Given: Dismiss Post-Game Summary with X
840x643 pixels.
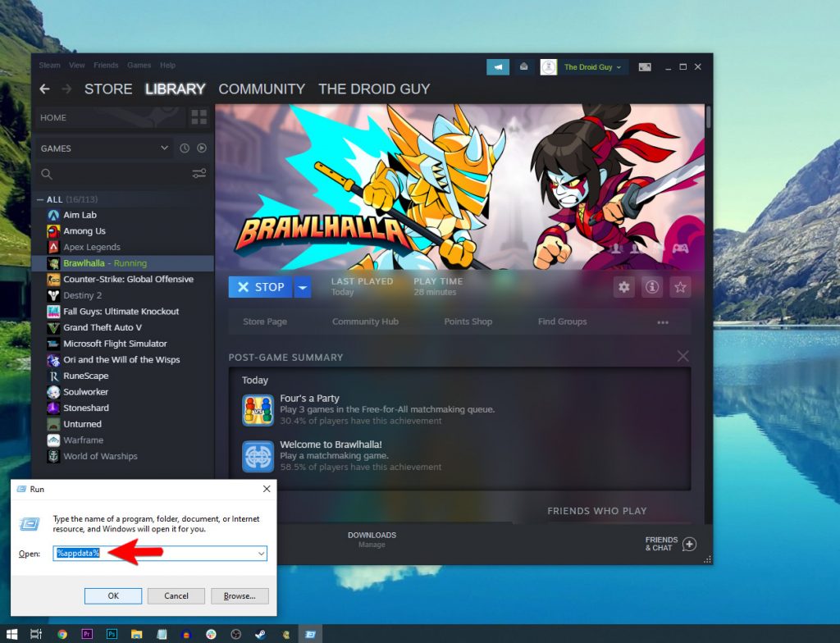Looking at the screenshot, I should pos(683,356).
